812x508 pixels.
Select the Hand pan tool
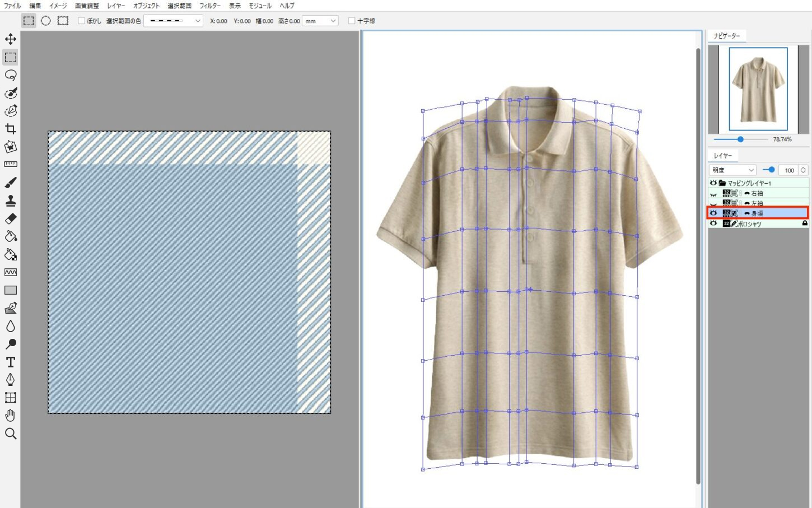point(11,416)
